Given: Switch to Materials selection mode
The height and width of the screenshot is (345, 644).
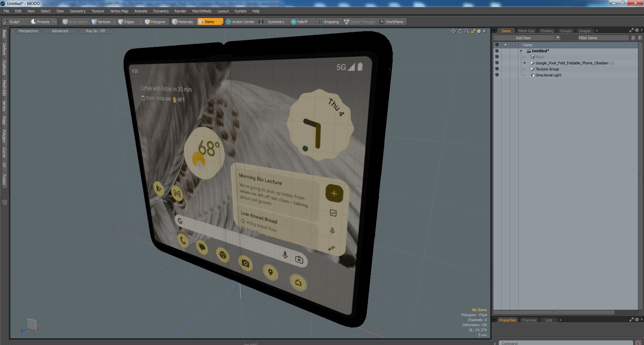Looking at the screenshot, I should [x=184, y=22].
